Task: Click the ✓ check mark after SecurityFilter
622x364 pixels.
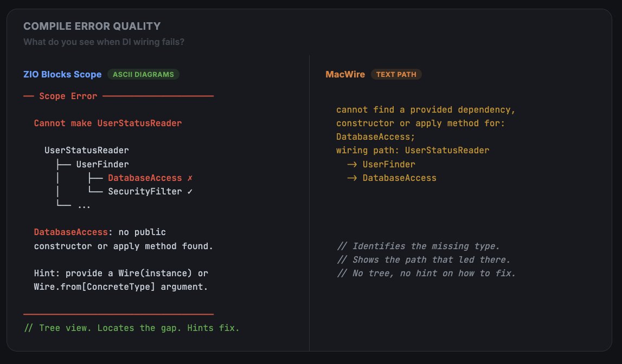Action: point(190,192)
